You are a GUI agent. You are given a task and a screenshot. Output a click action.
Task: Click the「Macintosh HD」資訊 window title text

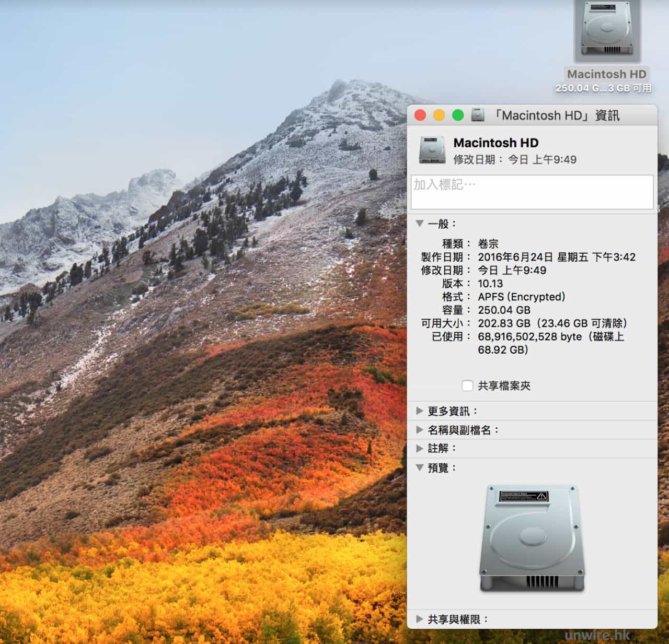coord(557,115)
